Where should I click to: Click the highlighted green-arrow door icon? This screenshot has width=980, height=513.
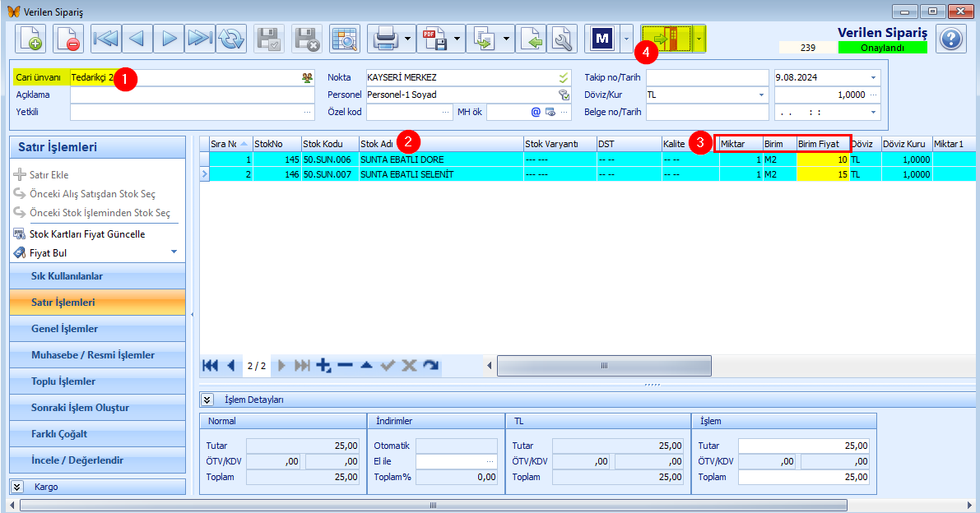click(x=666, y=39)
